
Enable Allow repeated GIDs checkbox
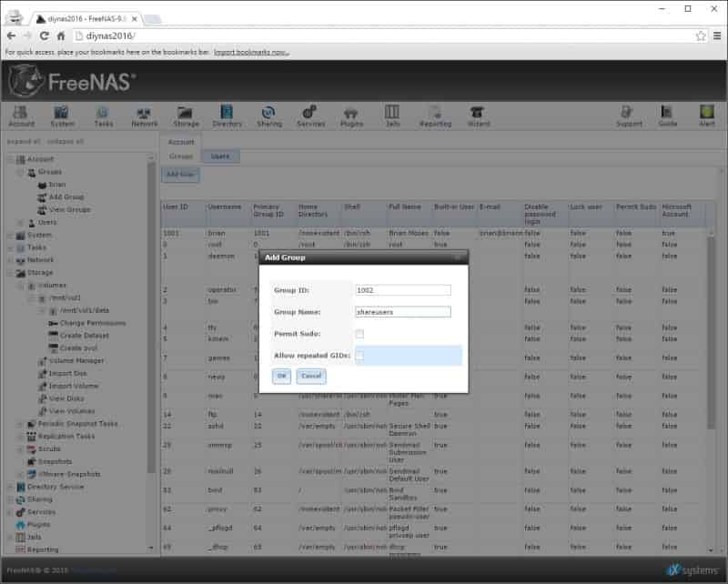(x=359, y=356)
